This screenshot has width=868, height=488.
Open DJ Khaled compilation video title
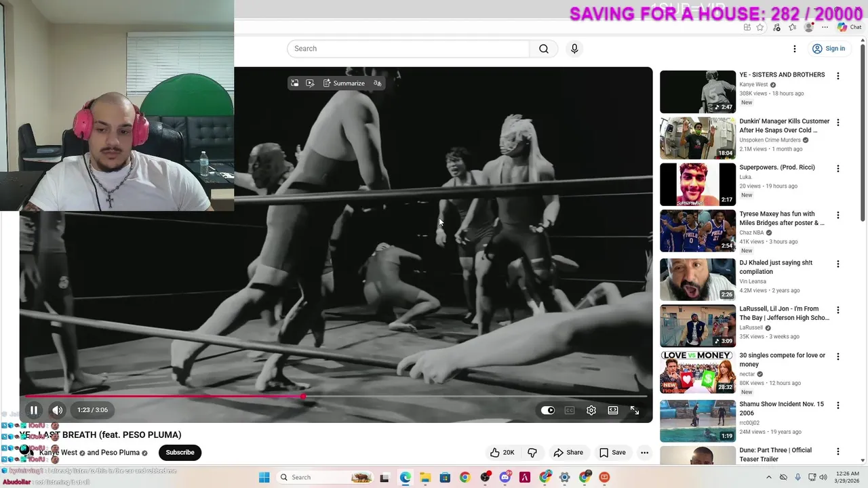tap(776, 267)
